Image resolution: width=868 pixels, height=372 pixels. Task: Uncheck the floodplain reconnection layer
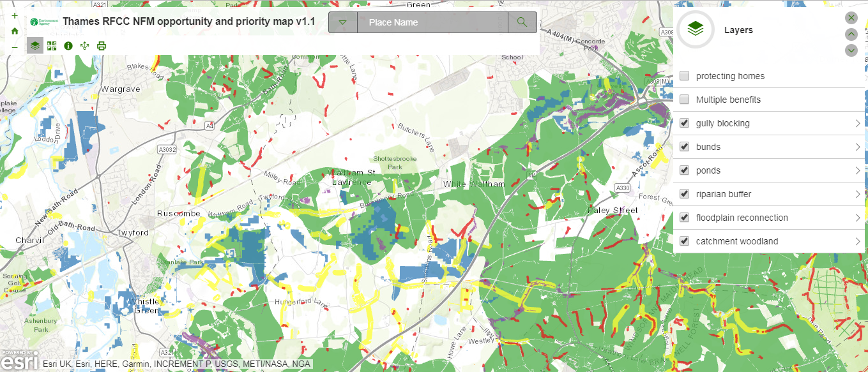685,218
